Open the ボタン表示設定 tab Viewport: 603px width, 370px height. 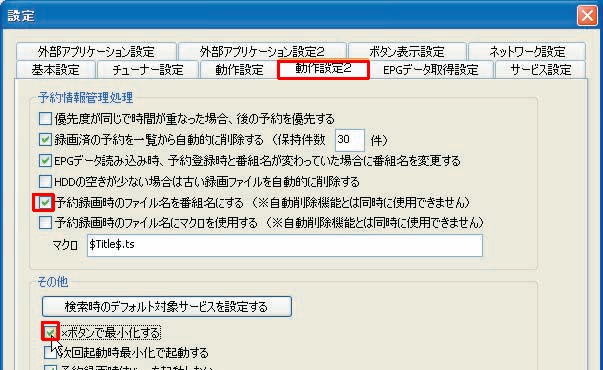407,51
